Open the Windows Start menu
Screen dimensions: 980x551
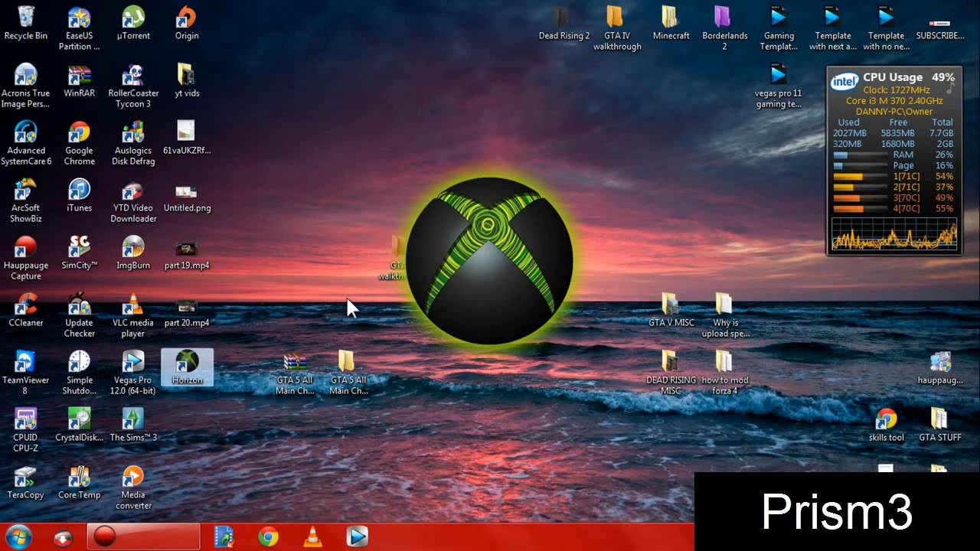(18, 536)
